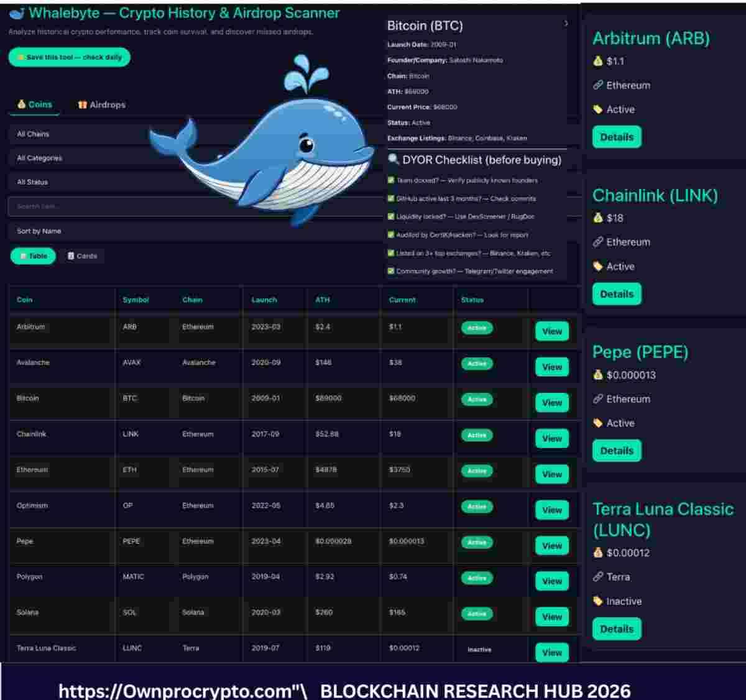Click the magnifier icon beside DYOR Checklist
Viewport: 746px width, 700px height.
(394, 160)
